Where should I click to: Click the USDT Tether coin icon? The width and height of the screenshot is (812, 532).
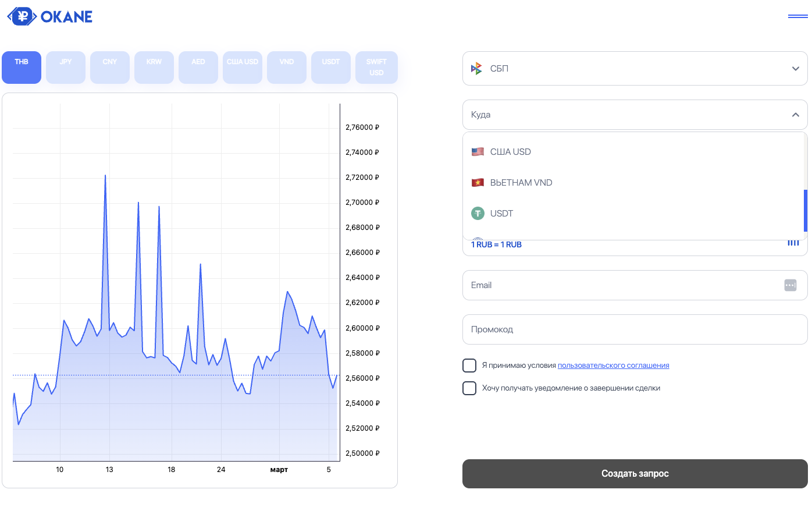pyautogui.click(x=478, y=214)
